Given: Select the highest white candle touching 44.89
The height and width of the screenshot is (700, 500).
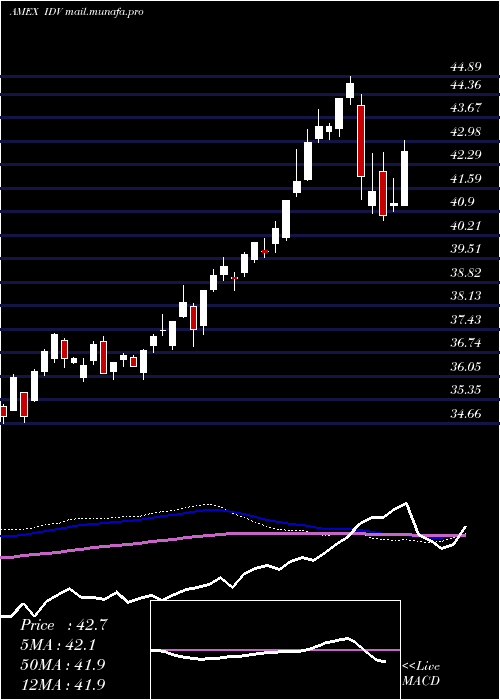Looking at the screenshot, I should click(350, 90).
